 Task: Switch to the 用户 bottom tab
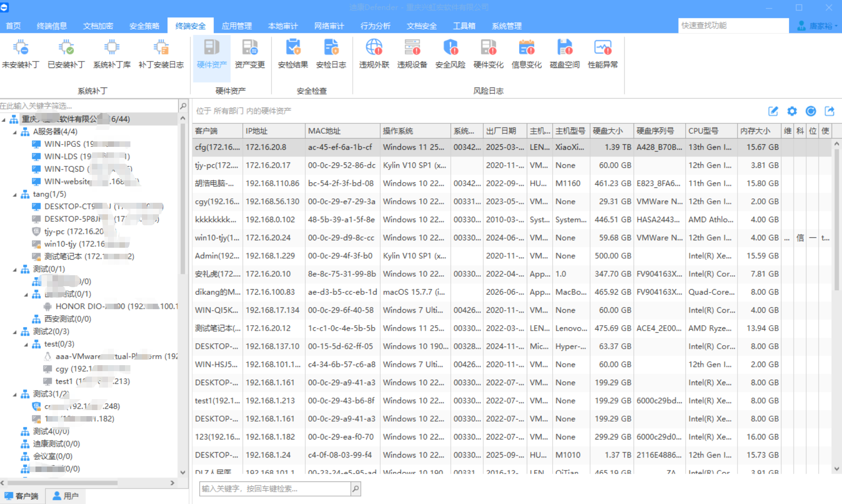click(x=65, y=496)
